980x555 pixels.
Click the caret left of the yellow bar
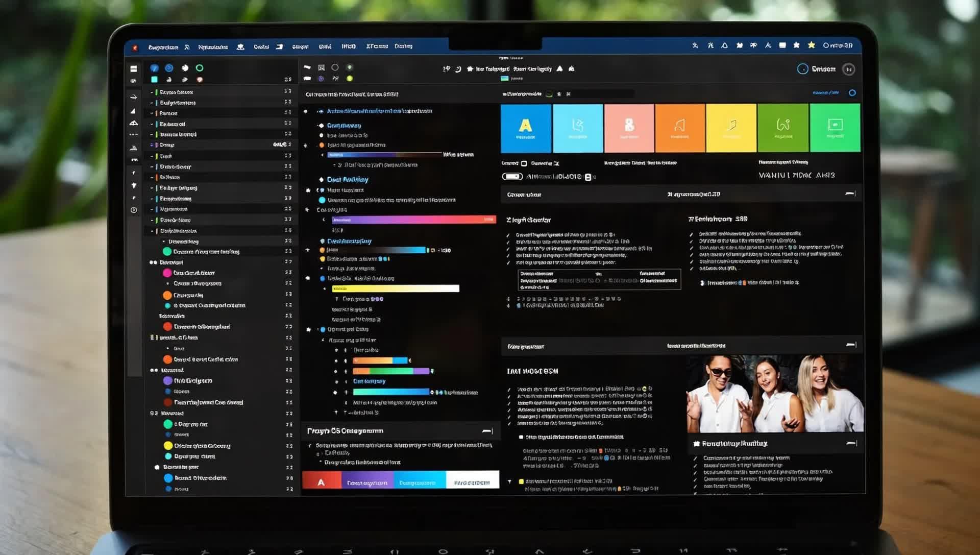click(325, 288)
